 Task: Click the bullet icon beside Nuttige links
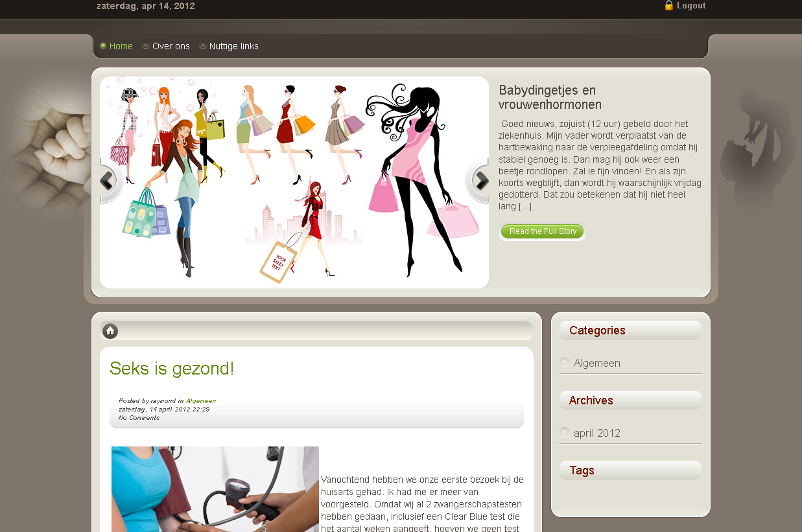click(x=202, y=46)
